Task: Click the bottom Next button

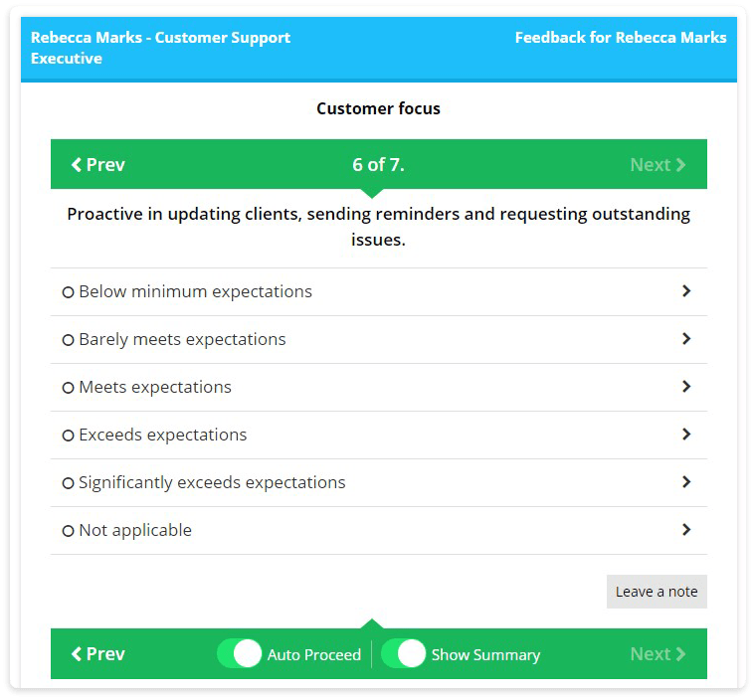Action: tap(658, 654)
